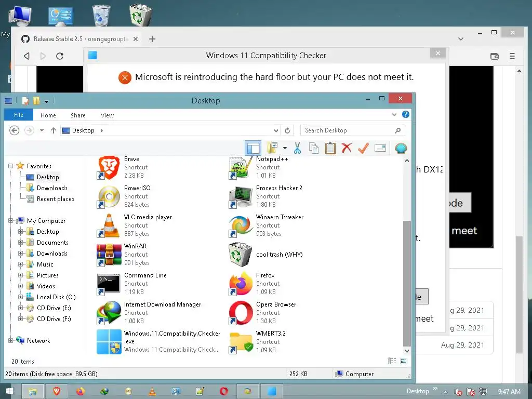Reload page in the browser window

tap(60, 56)
